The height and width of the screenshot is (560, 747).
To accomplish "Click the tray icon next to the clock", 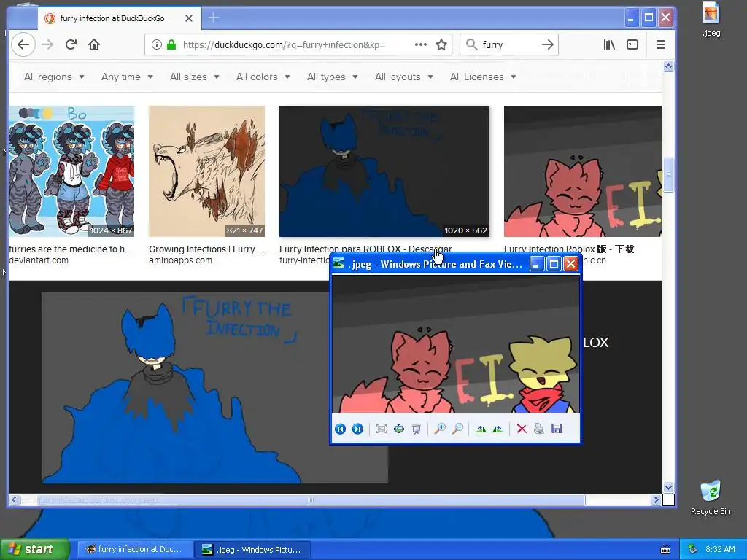I will (x=693, y=550).
